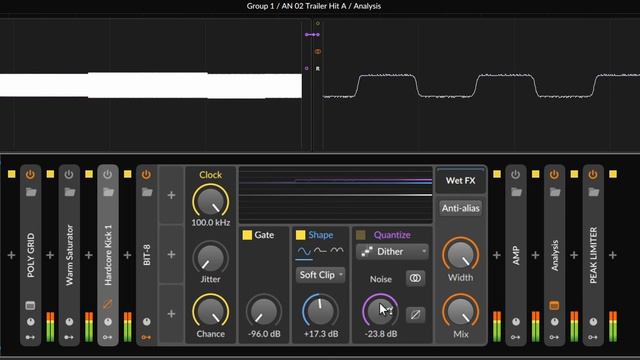Screen dimensions: 640x360
Task: Open the PEAK LIMITER preset folder icon
Action: (593, 192)
